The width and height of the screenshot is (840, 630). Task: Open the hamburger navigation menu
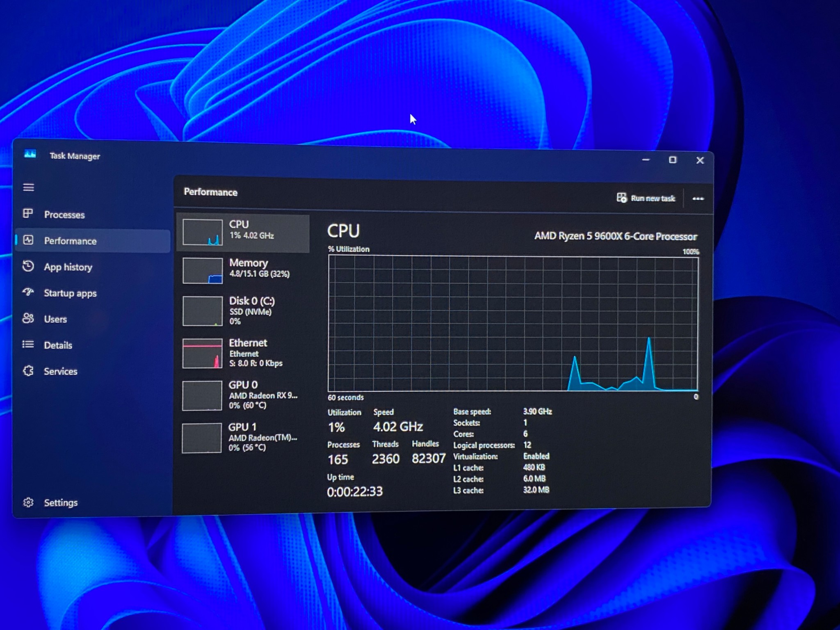pyautogui.click(x=28, y=187)
